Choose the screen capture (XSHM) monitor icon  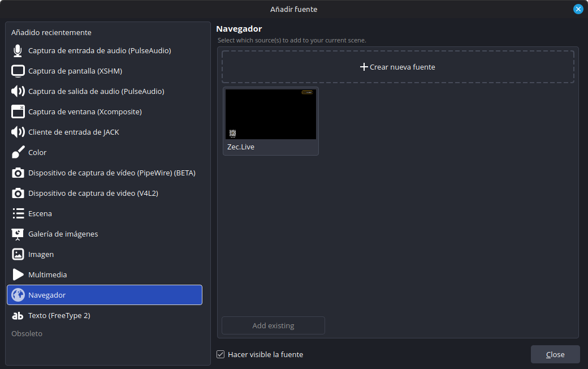pos(18,71)
